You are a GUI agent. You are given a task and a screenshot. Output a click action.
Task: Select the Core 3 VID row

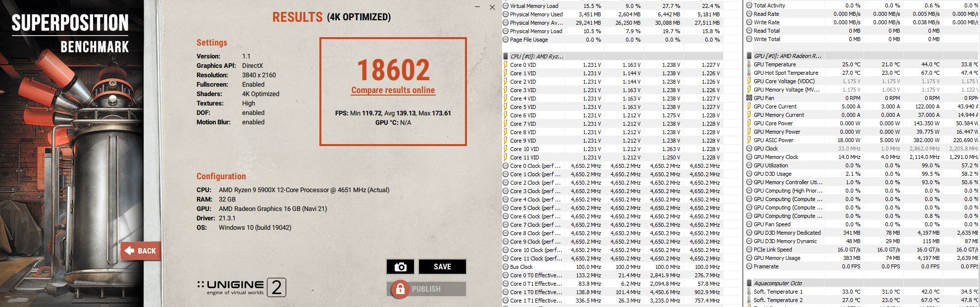tap(613, 90)
